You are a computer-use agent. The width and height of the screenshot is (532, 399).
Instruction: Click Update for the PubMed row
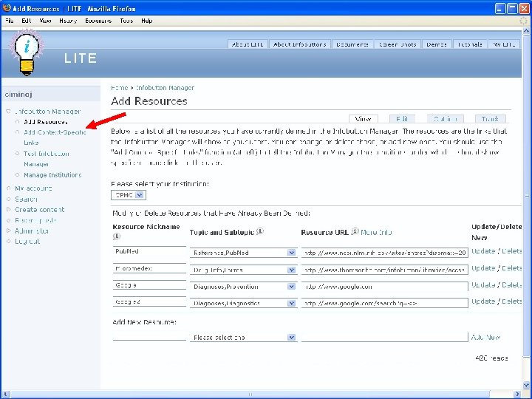[x=483, y=251]
